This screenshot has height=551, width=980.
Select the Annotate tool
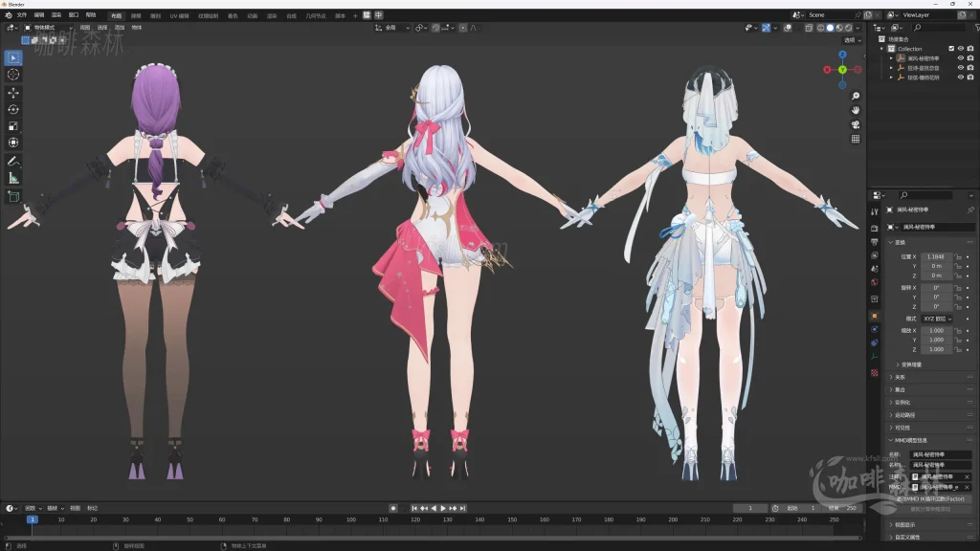pyautogui.click(x=13, y=161)
